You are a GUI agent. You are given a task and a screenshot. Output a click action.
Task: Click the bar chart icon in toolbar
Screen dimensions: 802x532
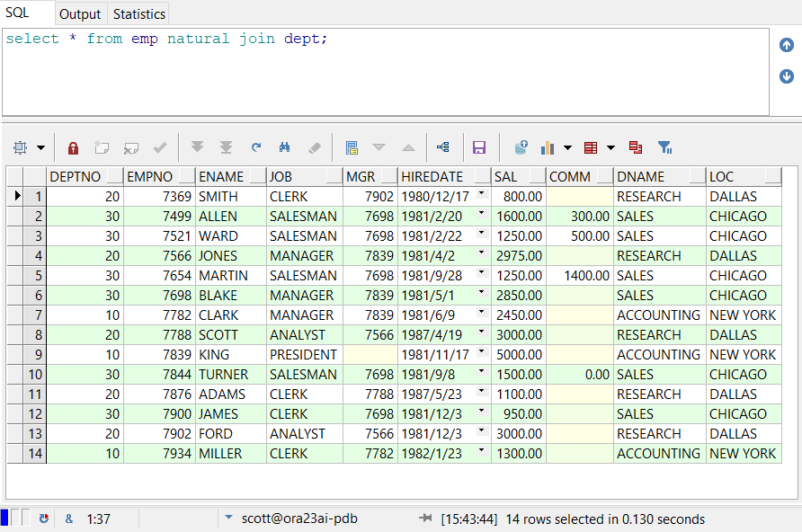(547, 147)
